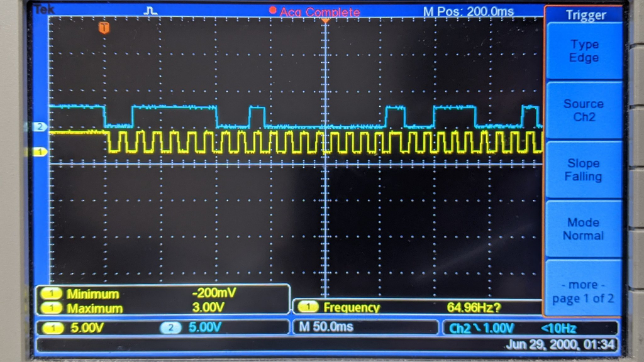
Task: Adjust the Ch2 1.00V trigger level readout
Action: point(497,327)
